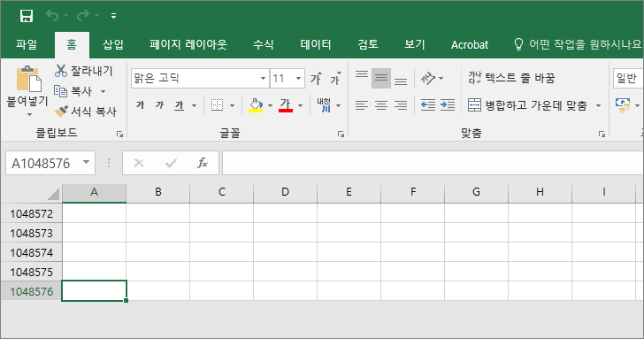Select top align icon
The height and width of the screenshot is (339, 644).
pyautogui.click(x=362, y=74)
